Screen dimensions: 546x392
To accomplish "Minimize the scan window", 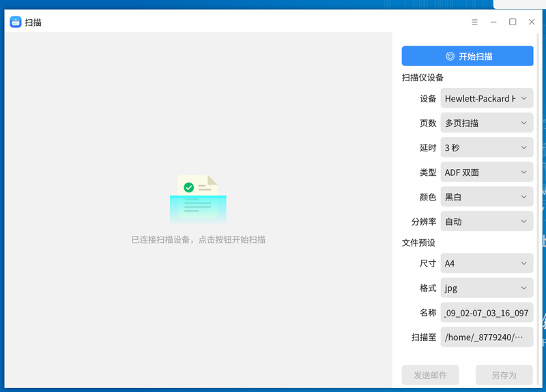I will (x=493, y=22).
